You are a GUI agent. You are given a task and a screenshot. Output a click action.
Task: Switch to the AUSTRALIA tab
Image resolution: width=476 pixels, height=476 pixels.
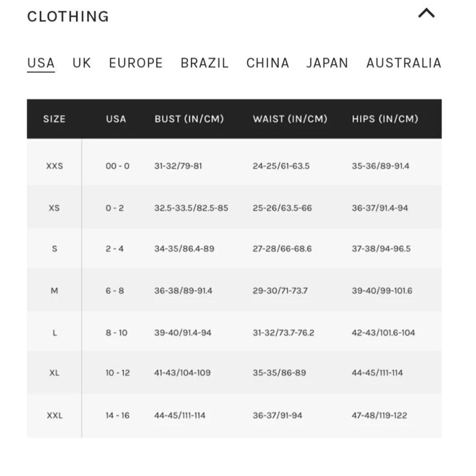[x=404, y=63]
